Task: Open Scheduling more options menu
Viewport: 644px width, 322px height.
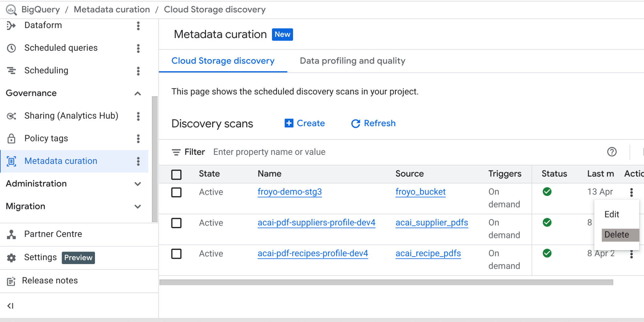Action: coord(138,71)
